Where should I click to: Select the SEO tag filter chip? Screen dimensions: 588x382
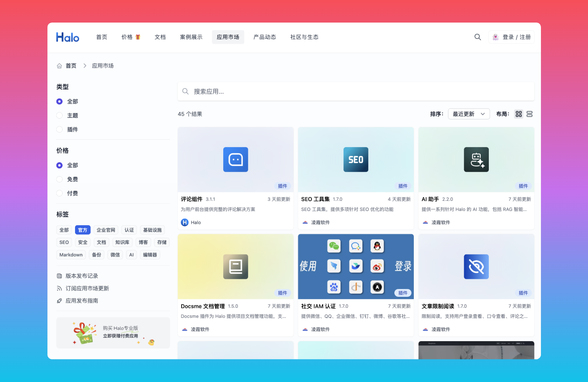64,242
